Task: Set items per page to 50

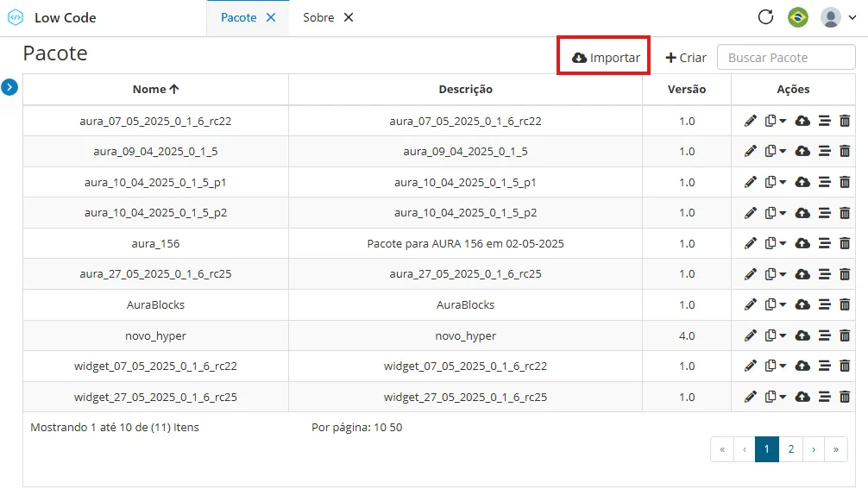Action: (x=396, y=428)
